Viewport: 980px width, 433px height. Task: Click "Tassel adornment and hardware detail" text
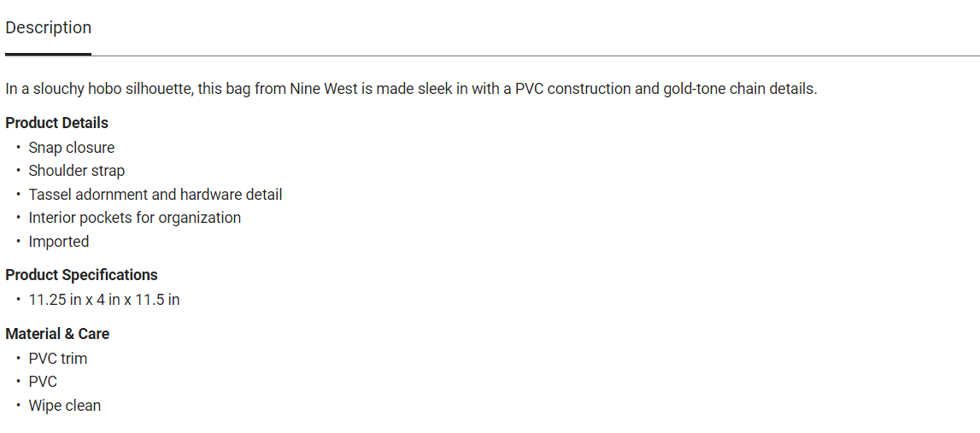point(155,195)
